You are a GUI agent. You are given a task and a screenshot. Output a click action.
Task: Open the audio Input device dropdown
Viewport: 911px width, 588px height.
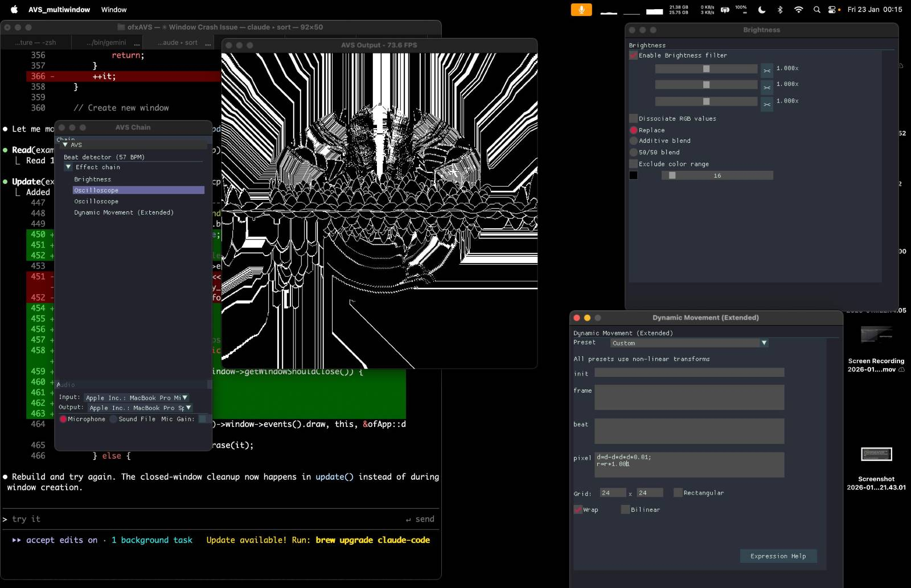point(136,398)
